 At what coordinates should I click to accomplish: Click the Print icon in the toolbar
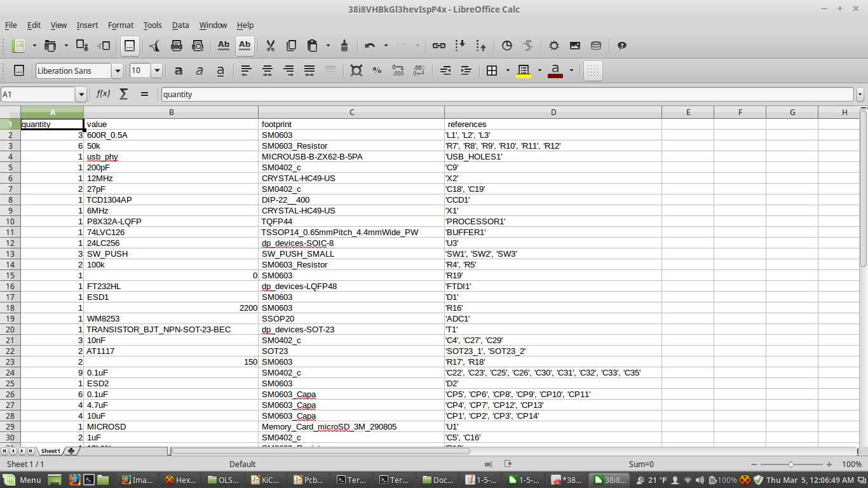[x=177, y=46]
